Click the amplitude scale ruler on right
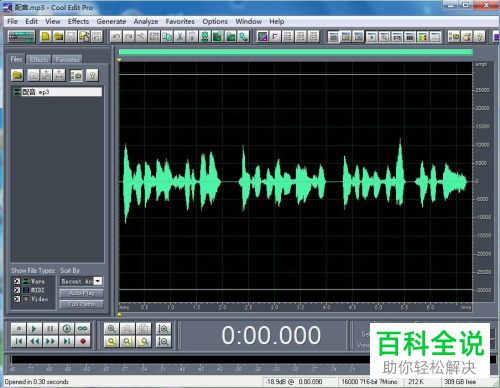500x388 pixels. click(483, 182)
